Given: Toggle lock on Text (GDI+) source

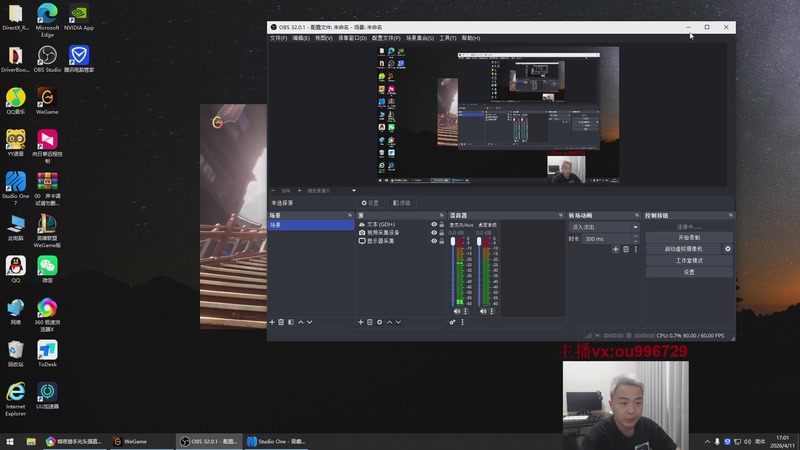Looking at the screenshot, I should [x=442, y=224].
